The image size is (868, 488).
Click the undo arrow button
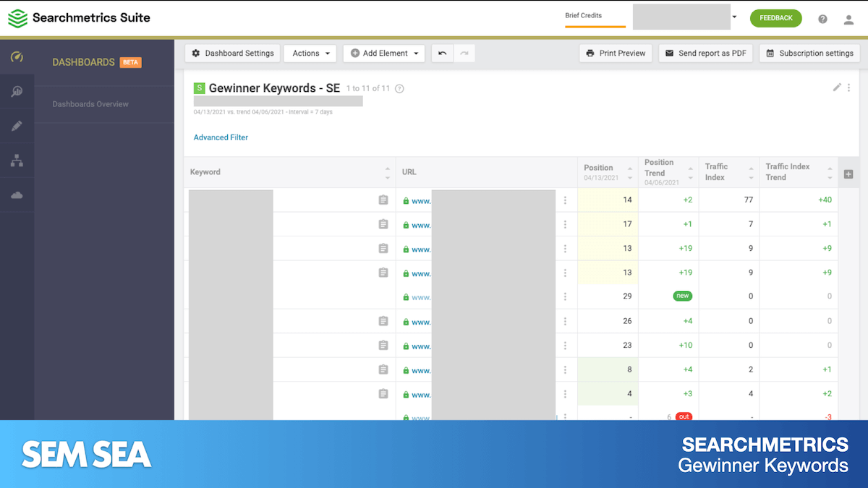coord(442,53)
